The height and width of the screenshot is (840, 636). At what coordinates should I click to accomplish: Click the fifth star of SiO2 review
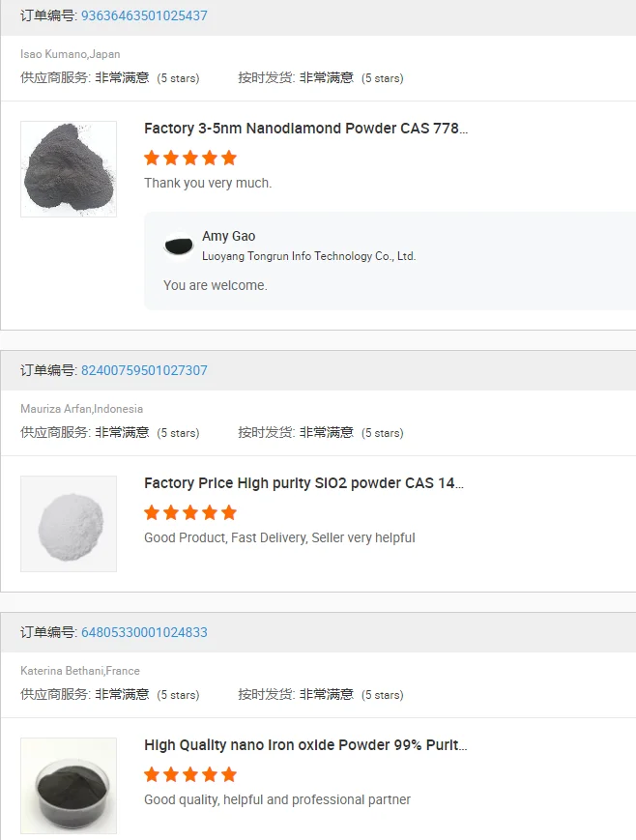coord(229,512)
